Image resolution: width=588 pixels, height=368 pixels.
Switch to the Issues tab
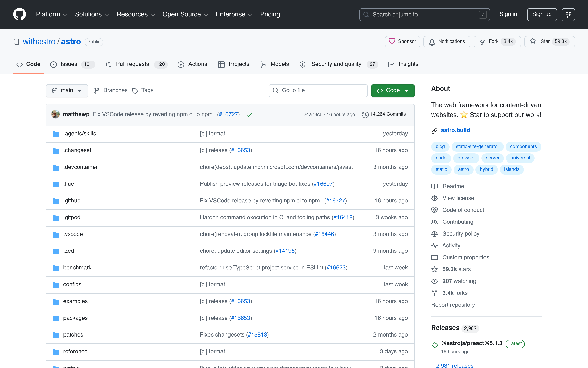click(72, 64)
